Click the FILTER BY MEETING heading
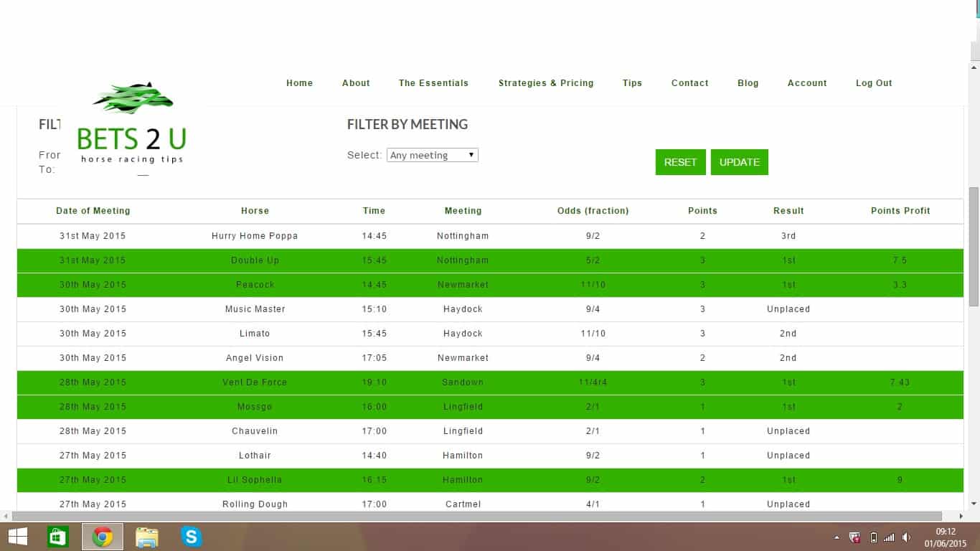Screen dimensions: 980x551 click(407, 125)
